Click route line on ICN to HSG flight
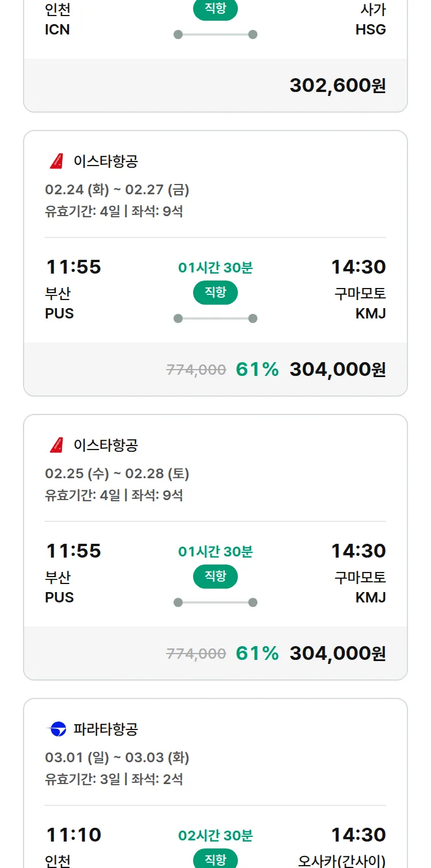This screenshot has width=431, height=868. [x=215, y=34]
